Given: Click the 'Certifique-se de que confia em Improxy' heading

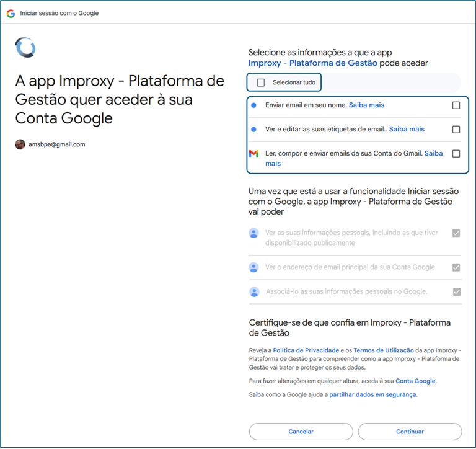Looking at the screenshot, I should (x=350, y=328).
